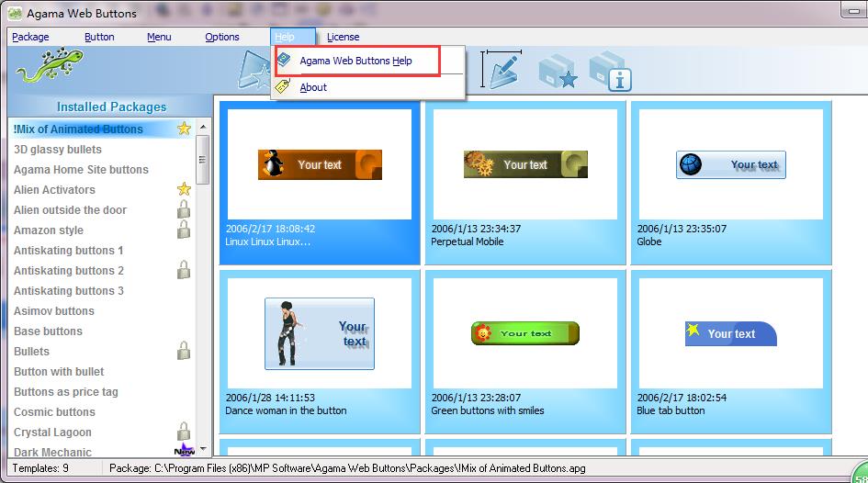The image size is (868, 483).
Task: Click the 2006/1/13 23:35:07 date text
Action: pos(682,229)
